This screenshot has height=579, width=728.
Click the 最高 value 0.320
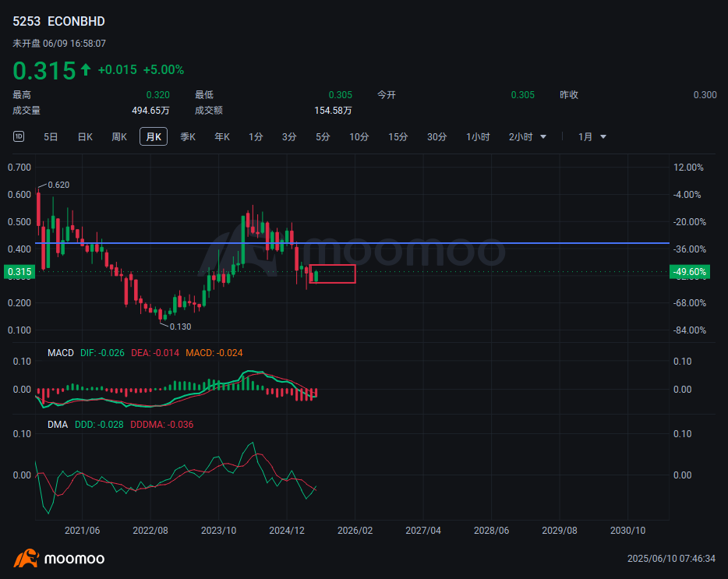tap(158, 95)
